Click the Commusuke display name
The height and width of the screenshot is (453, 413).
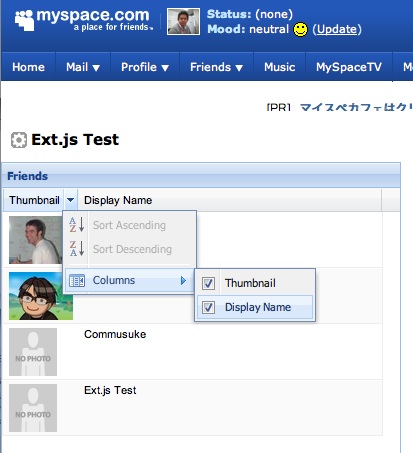(115, 334)
